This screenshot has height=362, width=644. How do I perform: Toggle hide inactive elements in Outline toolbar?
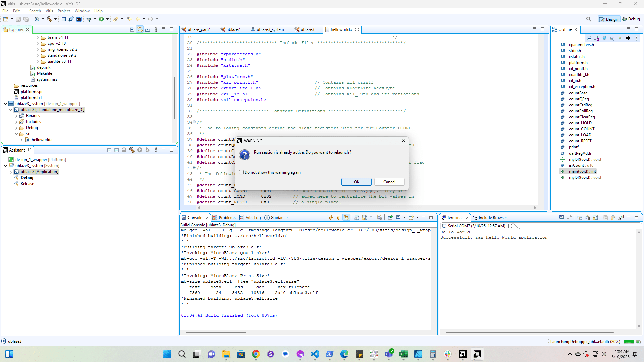pos(628,38)
